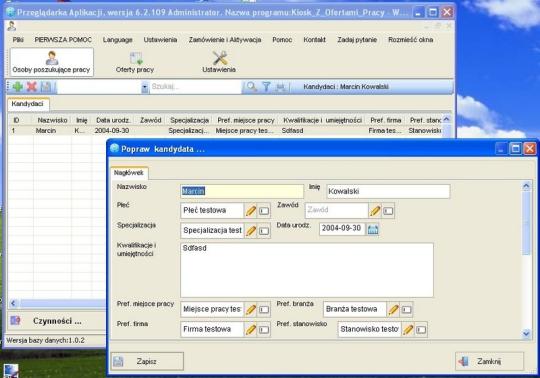Open the PIERWSZA POMOC menu

point(63,40)
